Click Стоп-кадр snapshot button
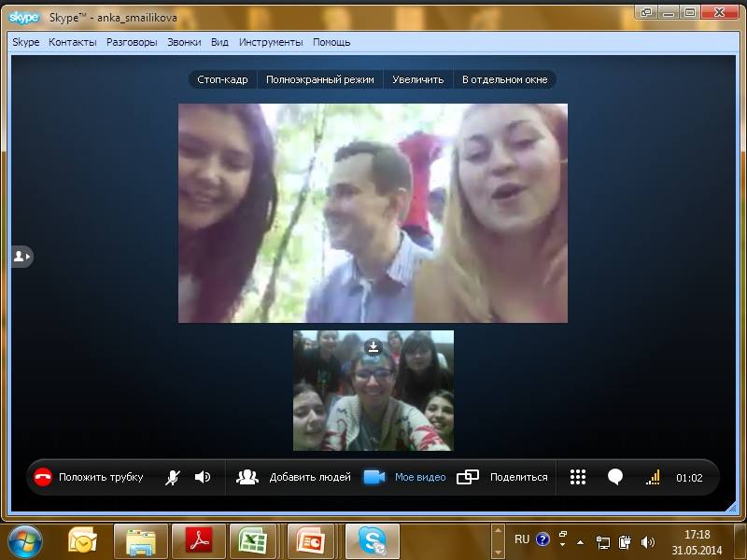The image size is (747, 560). pyautogui.click(x=222, y=79)
